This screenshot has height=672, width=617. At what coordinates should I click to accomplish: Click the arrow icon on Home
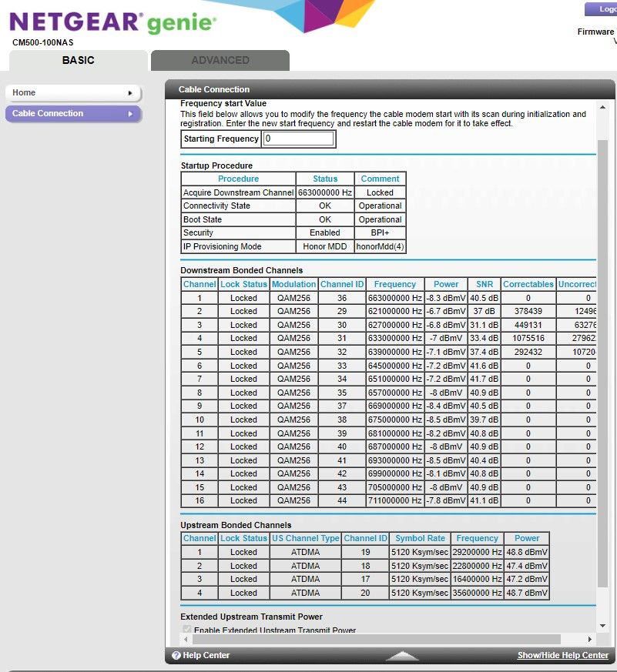point(130,93)
